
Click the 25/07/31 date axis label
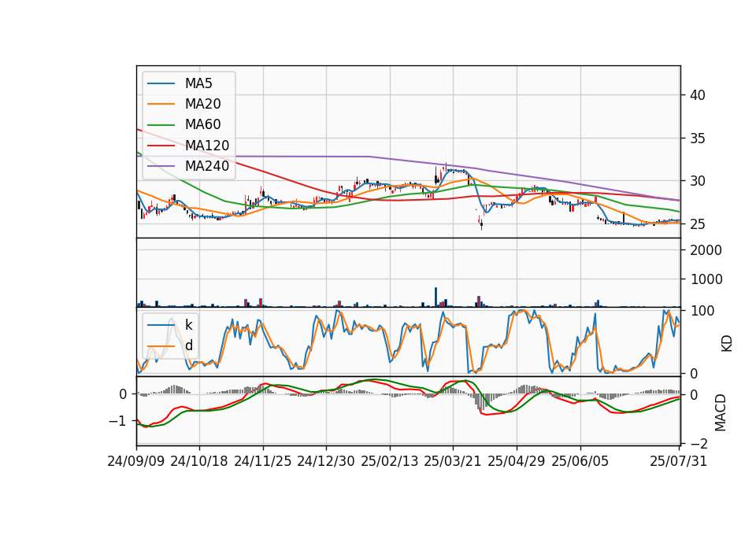678,461
